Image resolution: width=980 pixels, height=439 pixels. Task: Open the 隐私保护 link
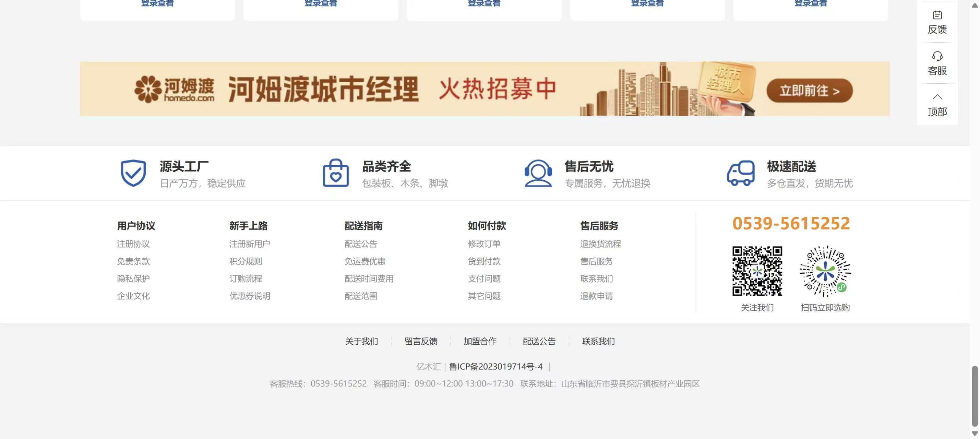point(133,278)
